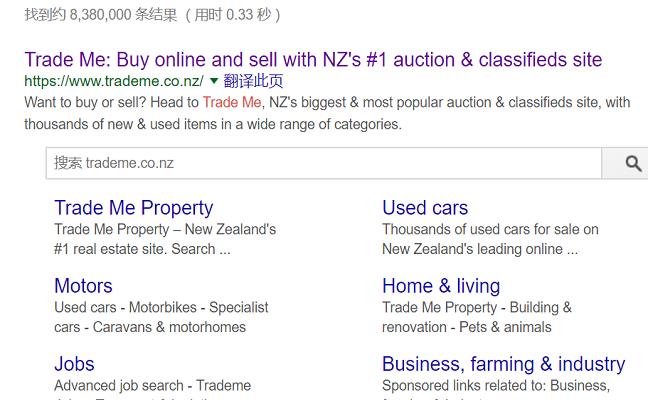Viewport: 648px width, 400px height.
Task: Click the red Trade Me snippet text
Action: tap(232, 102)
